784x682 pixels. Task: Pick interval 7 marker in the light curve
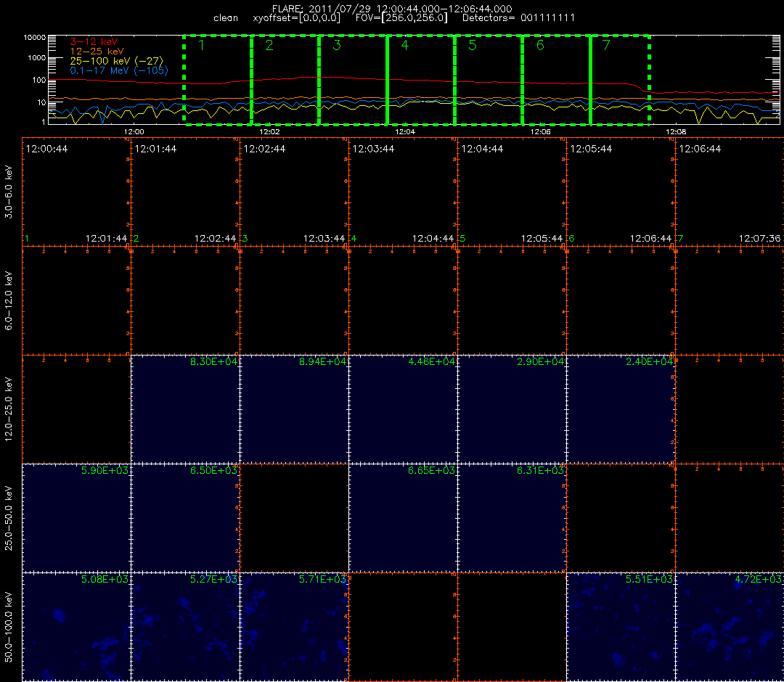pyautogui.click(x=606, y=45)
